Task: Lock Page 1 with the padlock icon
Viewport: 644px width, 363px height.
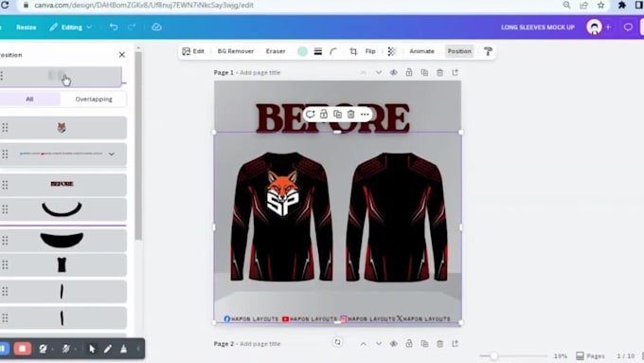Action: tap(409, 73)
